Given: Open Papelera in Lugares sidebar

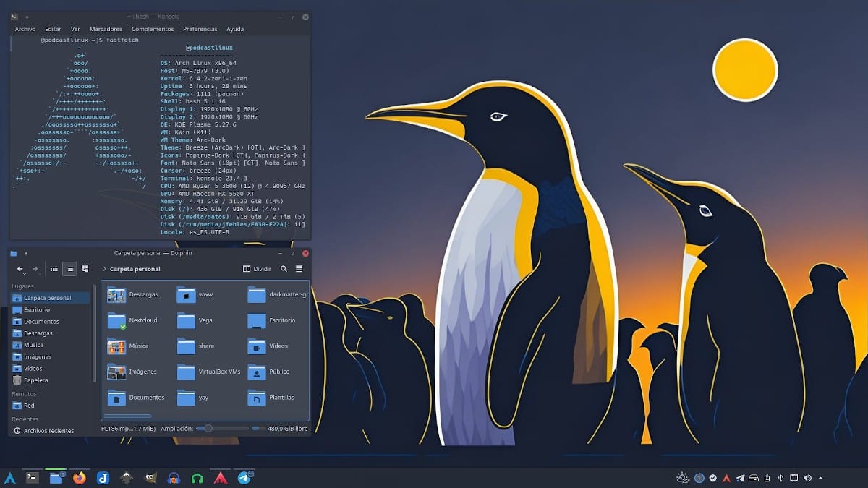Looking at the screenshot, I should tap(51, 380).
